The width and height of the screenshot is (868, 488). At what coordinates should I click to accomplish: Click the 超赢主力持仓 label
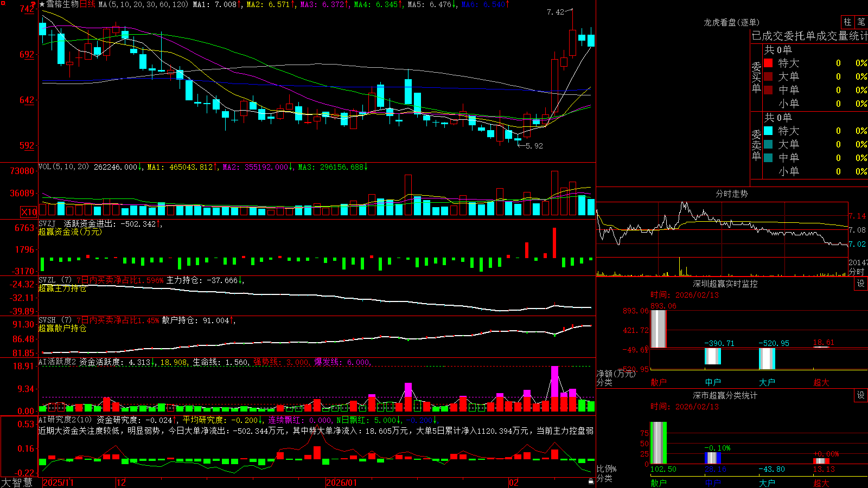point(62,288)
